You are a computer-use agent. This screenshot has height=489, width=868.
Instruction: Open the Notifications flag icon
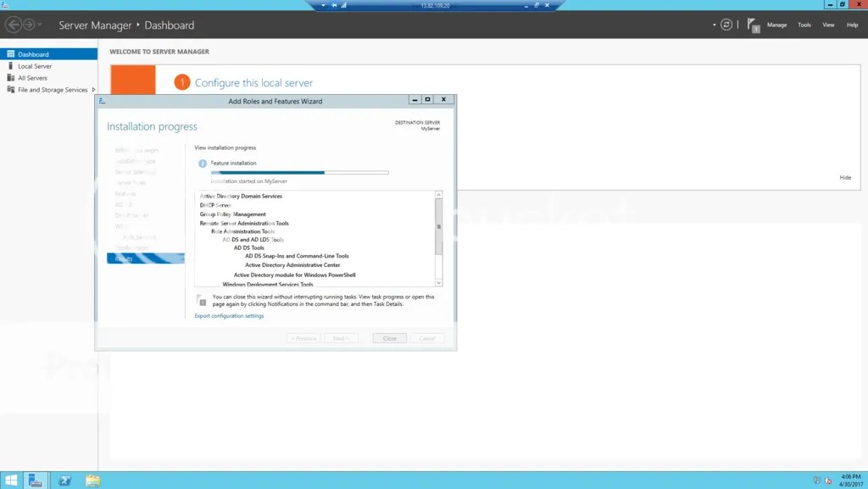(753, 25)
